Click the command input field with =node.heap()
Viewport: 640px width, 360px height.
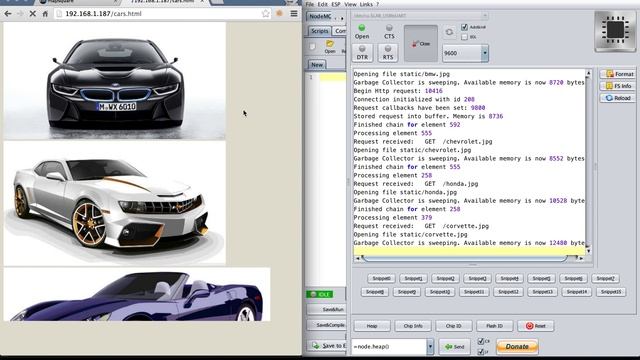(389, 347)
